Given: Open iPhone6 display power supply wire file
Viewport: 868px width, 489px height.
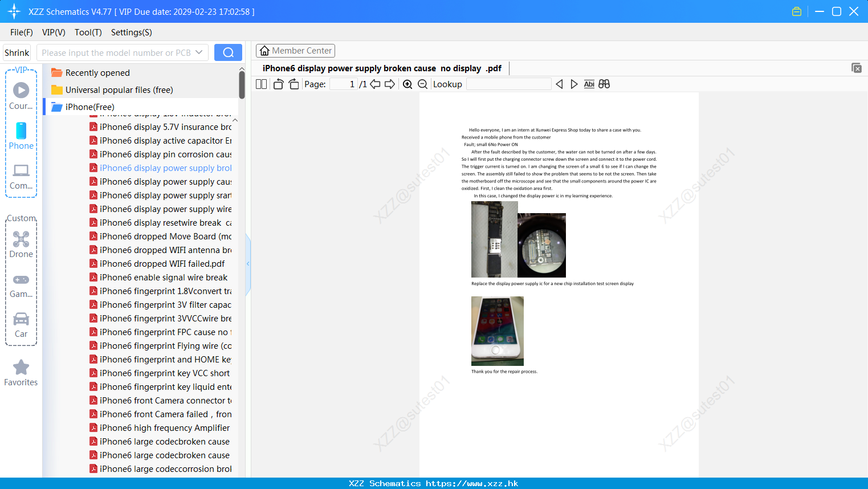Looking at the screenshot, I should pyautogui.click(x=161, y=209).
